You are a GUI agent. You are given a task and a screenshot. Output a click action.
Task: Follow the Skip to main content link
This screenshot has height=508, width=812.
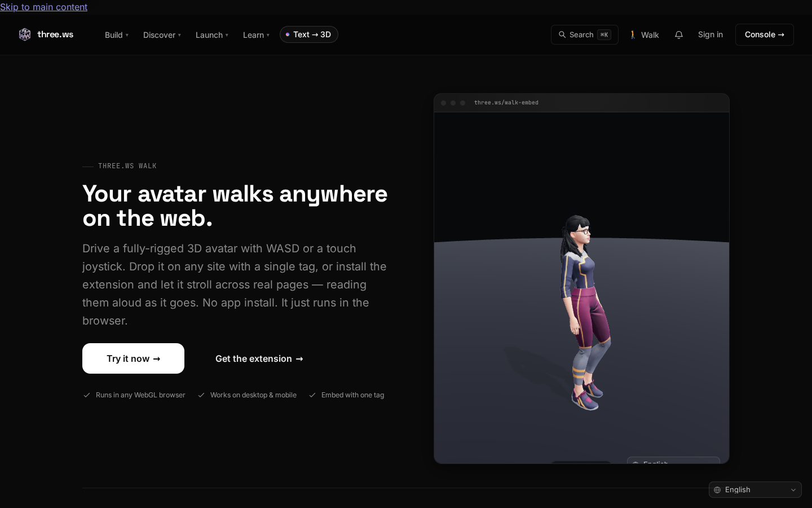(44, 7)
